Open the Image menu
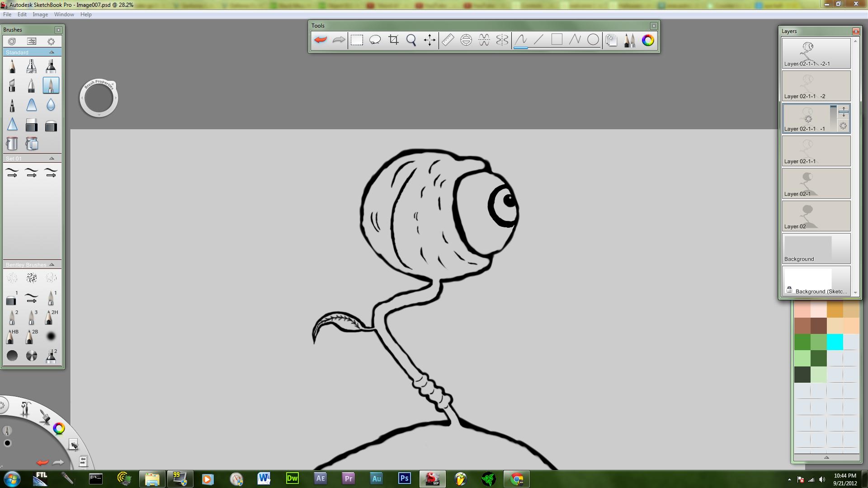This screenshot has height=488, width=868. click(40, 14)
